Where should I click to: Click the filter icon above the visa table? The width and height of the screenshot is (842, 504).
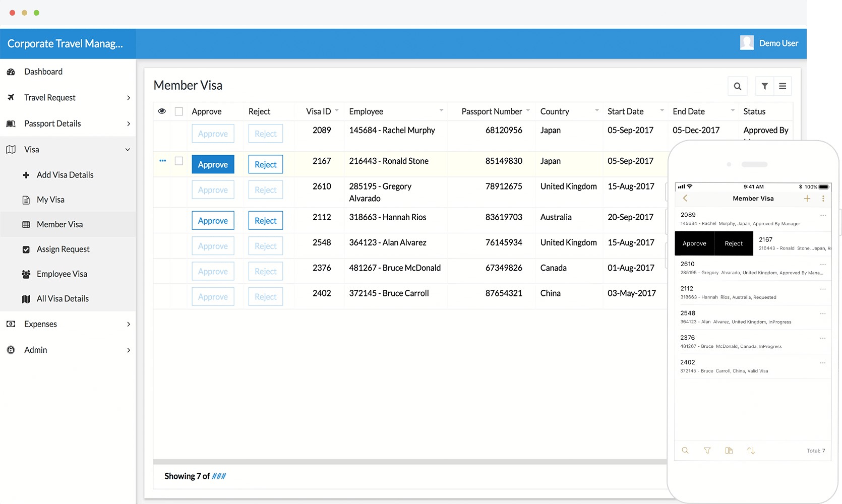(764, 86)
